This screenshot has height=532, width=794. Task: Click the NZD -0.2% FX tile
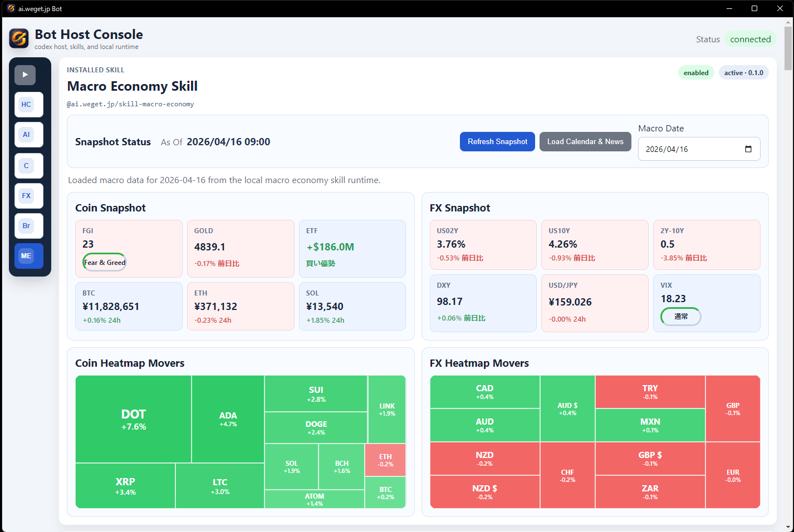(485, 459)
